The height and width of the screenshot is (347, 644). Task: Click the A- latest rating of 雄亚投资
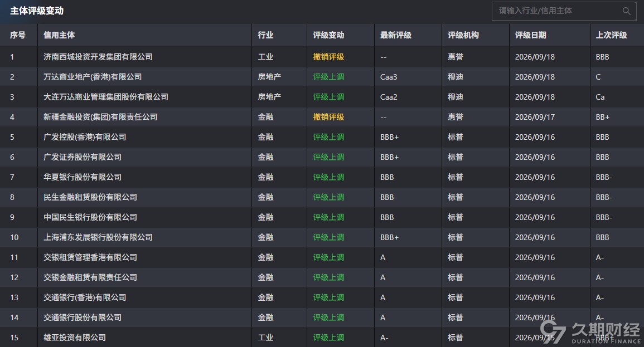[384, 338]
